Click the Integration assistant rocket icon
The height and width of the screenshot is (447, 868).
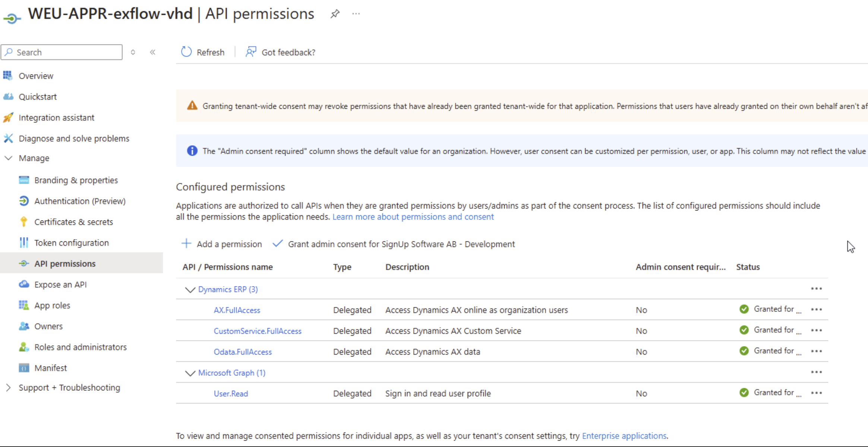pyautogui.click(x=8, y=118)
